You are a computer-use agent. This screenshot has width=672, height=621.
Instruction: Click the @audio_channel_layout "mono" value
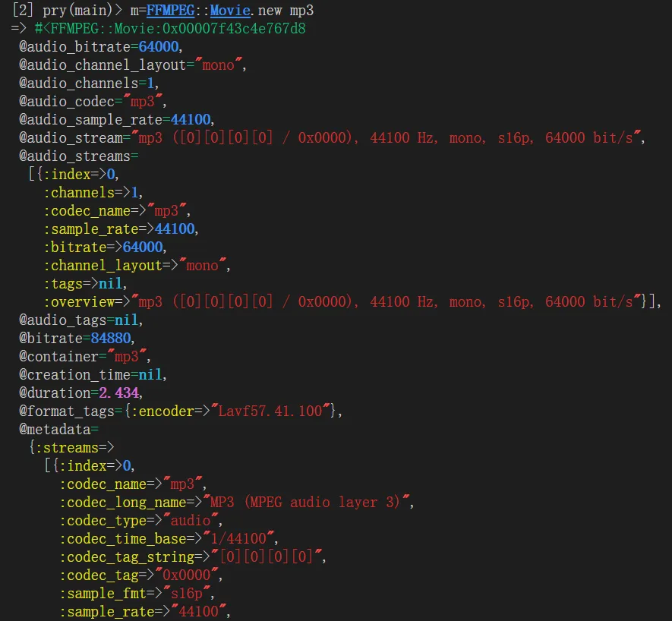[x=218, y=65]
